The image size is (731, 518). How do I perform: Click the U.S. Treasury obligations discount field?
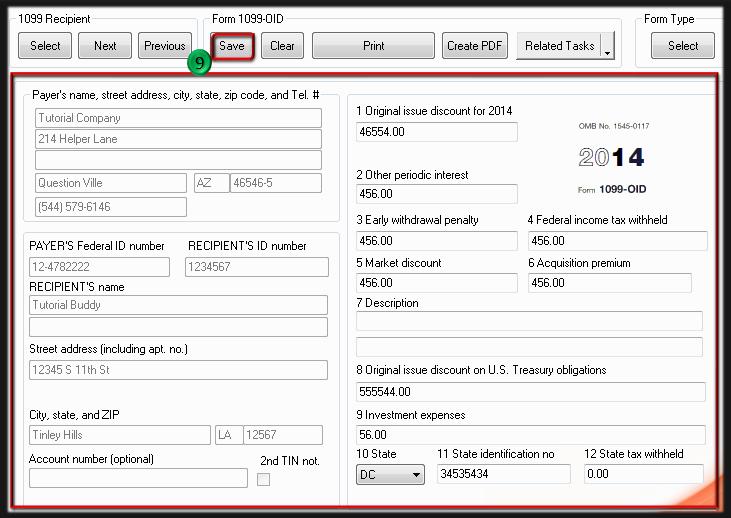tap(531, 392)
